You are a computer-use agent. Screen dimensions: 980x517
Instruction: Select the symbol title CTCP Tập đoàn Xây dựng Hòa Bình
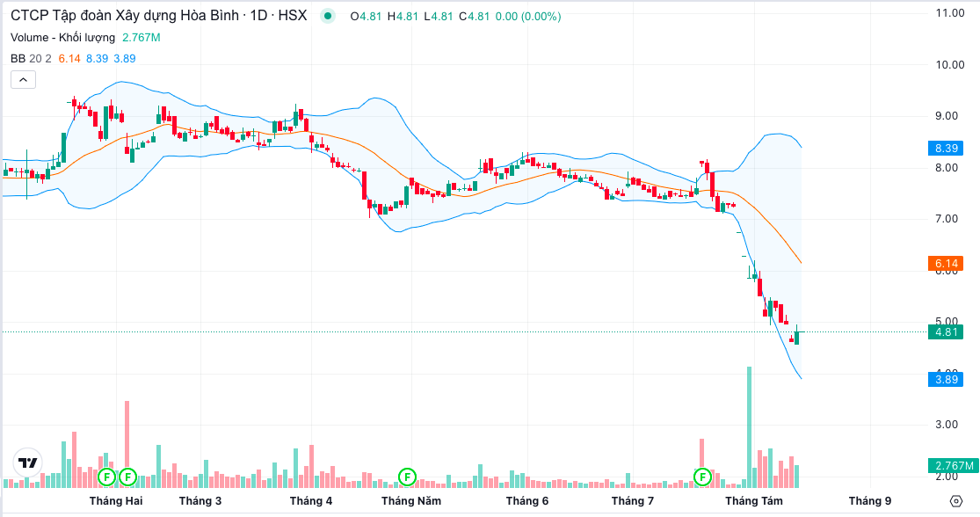click(x=125, y=16)
